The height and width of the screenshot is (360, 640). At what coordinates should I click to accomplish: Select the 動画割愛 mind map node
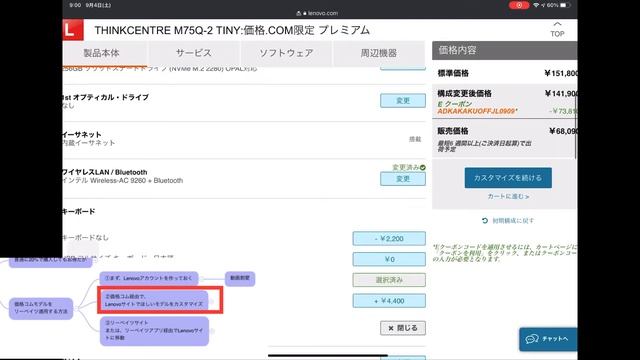[x=240, y=278]
